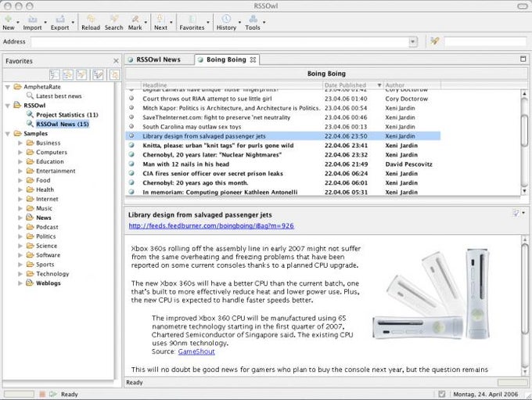Select 'Court throws out RIAA attempt' headline

(x=207, y=99)
